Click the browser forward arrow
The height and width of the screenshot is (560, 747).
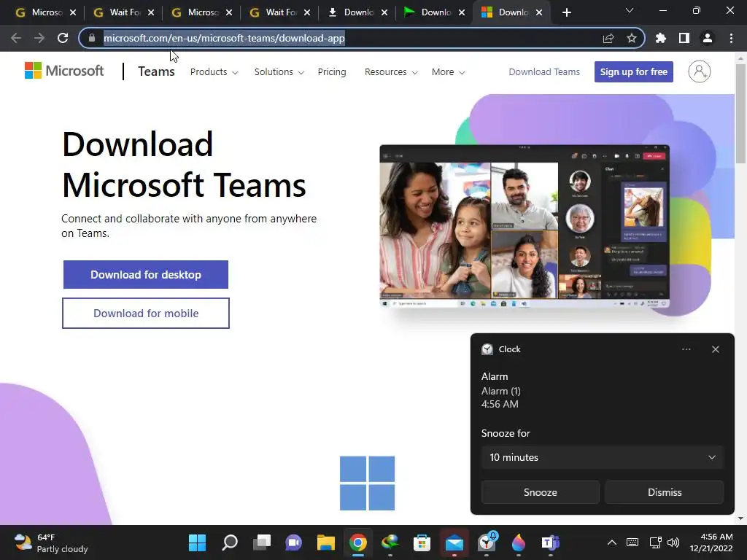39,38
